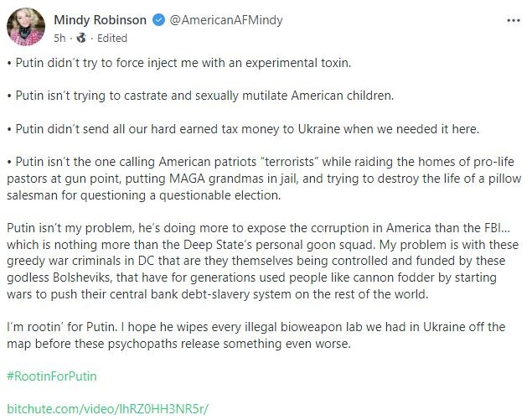The height and width of the screenshot is (420, 532).
Task: Open the three-dot more options menu
Action: (x=514, y=21)
